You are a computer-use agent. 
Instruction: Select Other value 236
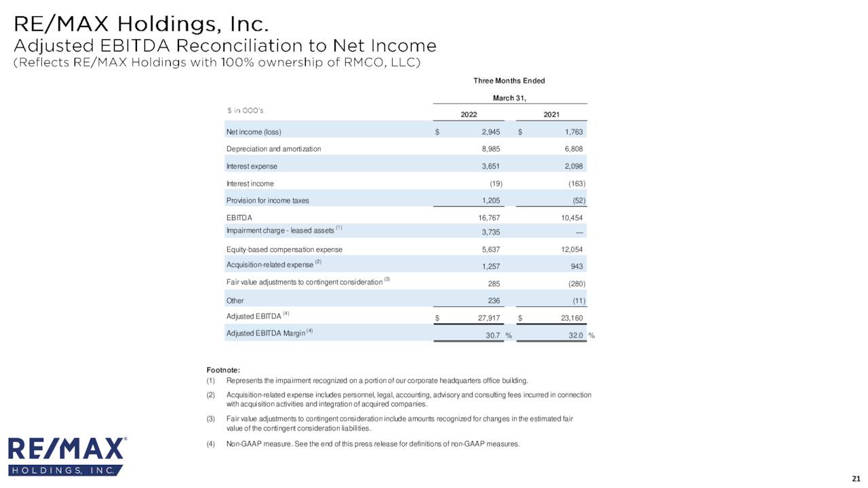tap(494, 300)
